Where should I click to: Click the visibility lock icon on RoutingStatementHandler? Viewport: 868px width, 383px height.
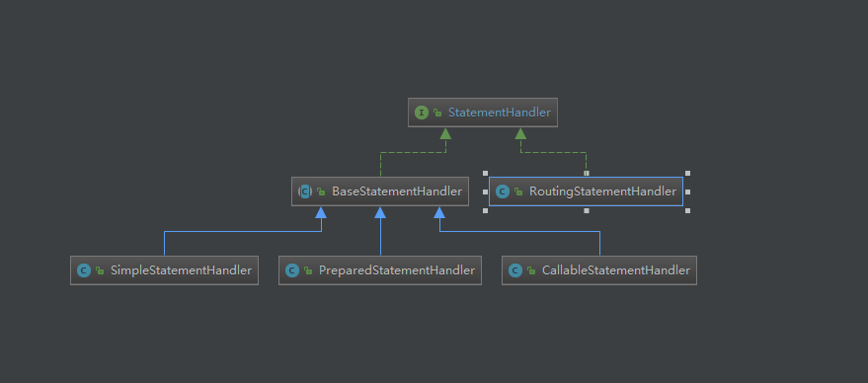[x=518, y=192]
